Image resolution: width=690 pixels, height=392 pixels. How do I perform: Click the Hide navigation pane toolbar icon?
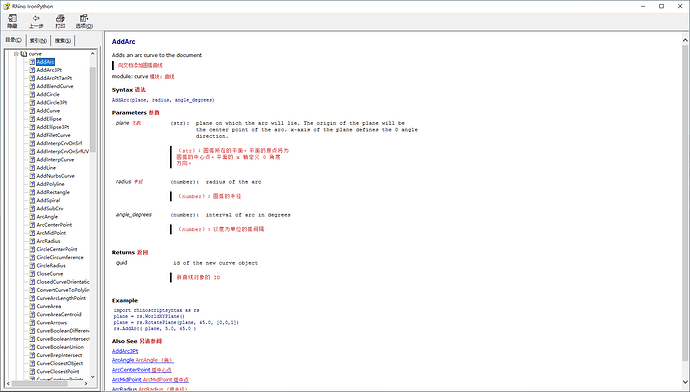pyautogui.click(x=12, y=18)
